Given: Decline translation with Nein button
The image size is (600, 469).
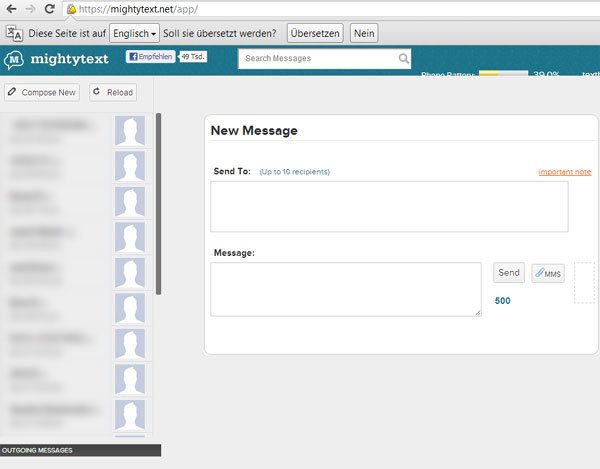Looking at the screenshot, I should [x=364, y=33].
